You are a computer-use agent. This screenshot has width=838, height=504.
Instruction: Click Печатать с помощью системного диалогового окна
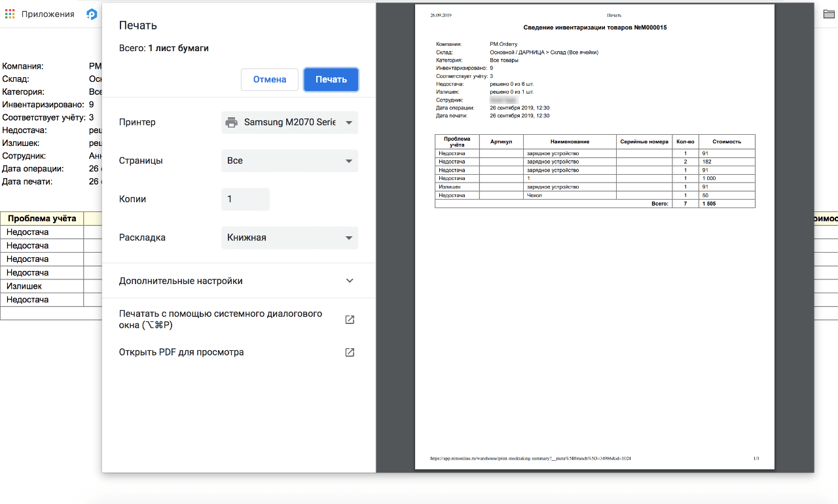point(221,319)
